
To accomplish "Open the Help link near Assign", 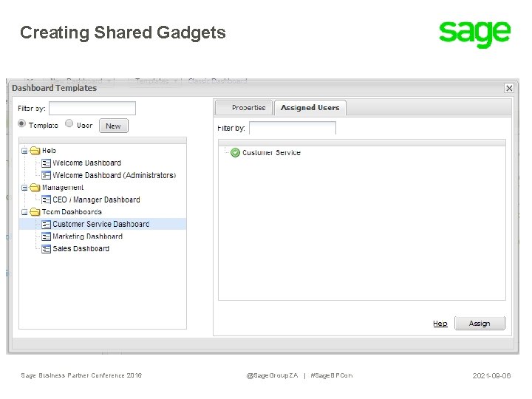I will click(440, 324).
